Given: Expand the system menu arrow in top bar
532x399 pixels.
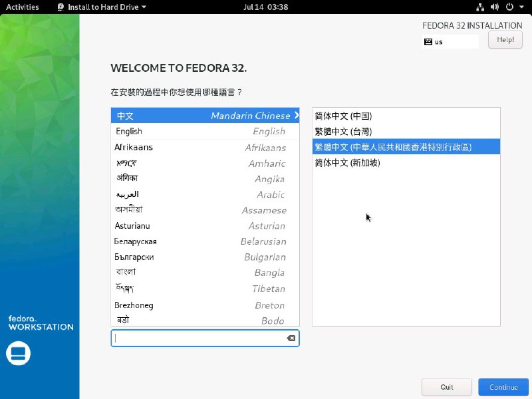Looking at the screenshot, I should (521, 7).
